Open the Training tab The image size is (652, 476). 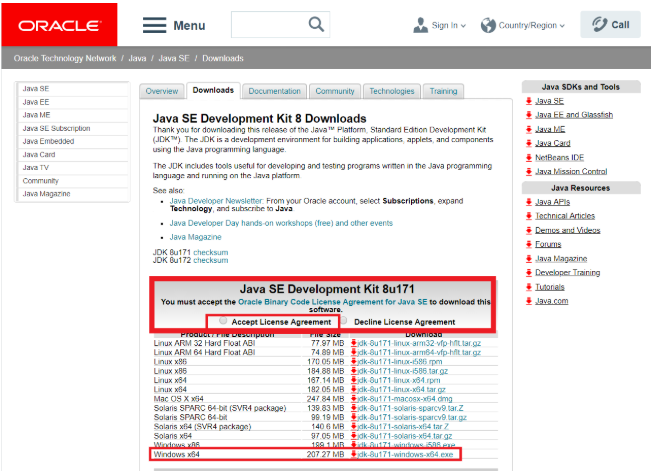pyautogui.click(x=443, y=91)
